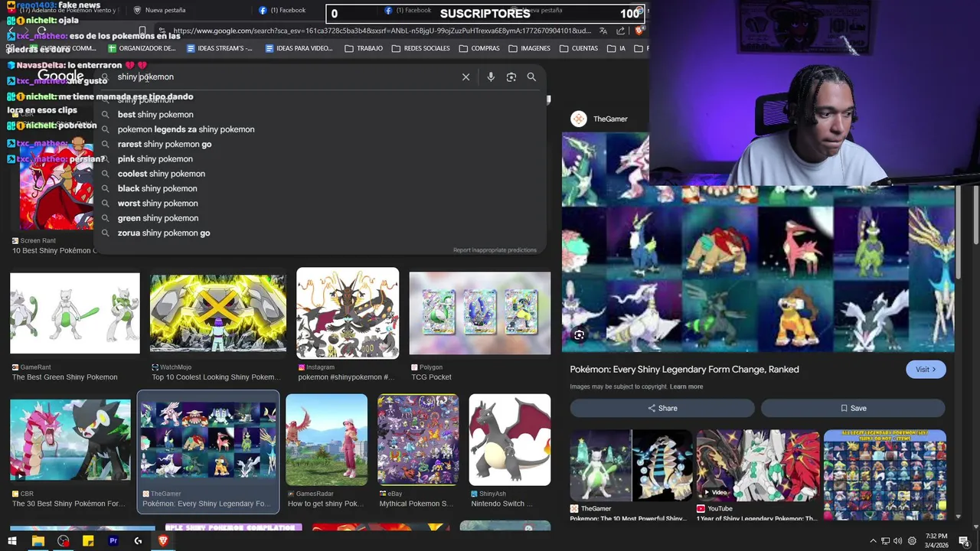The width and height of the screenshot is (980, 551).
Task: Click the translate page icon in address bar
Action: click(603, 31)
